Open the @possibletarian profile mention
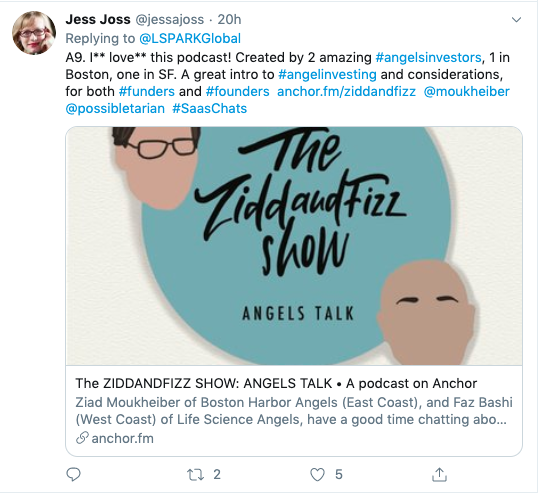 click(115, 109)
